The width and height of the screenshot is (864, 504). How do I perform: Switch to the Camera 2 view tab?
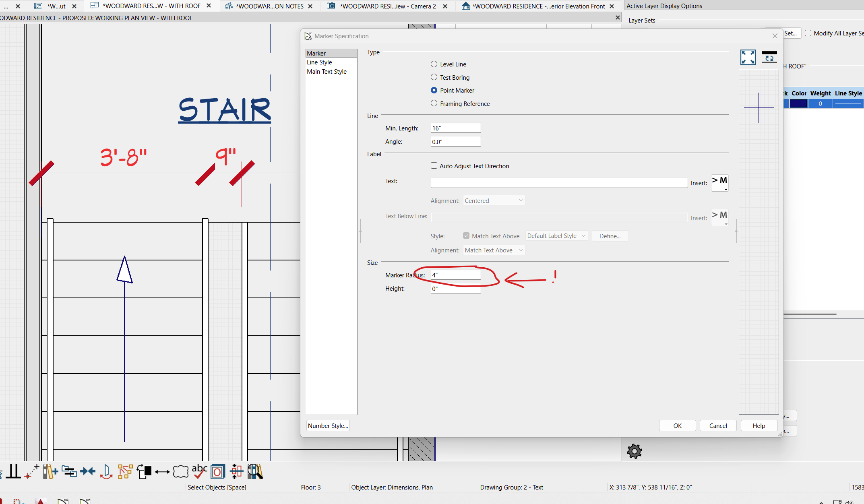387,6
